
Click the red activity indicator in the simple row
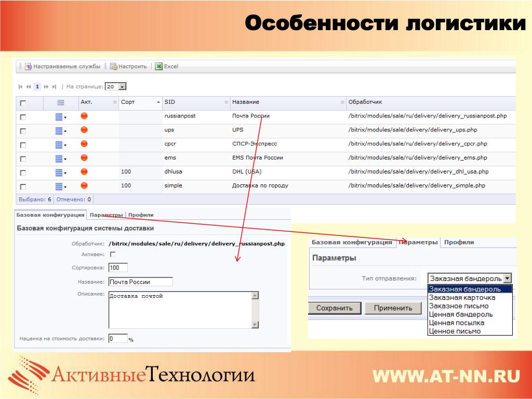pyautogui.click(x=84, y=185)
